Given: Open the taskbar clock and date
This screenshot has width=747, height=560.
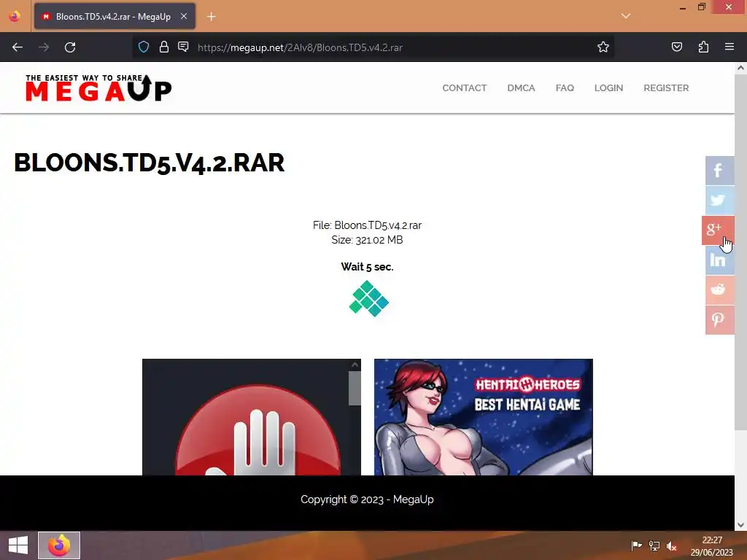Looking at the screenshot, I should (x=712, y=545).
